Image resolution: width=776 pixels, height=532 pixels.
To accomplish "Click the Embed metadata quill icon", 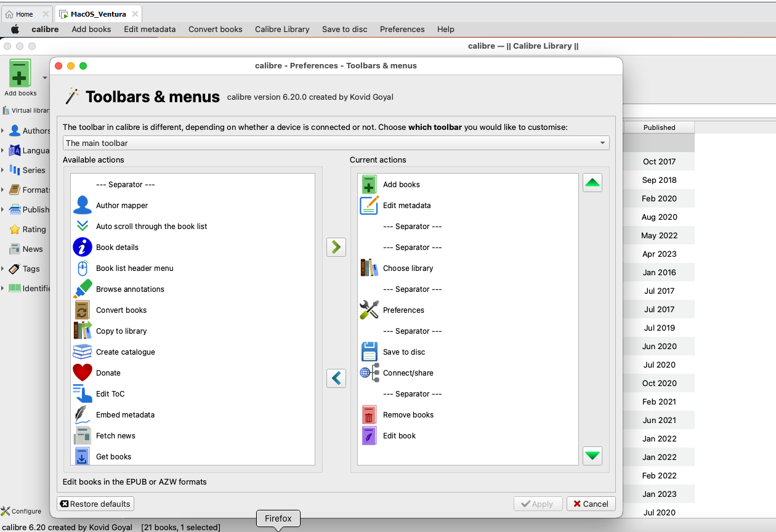I will (x=83, y=414).
